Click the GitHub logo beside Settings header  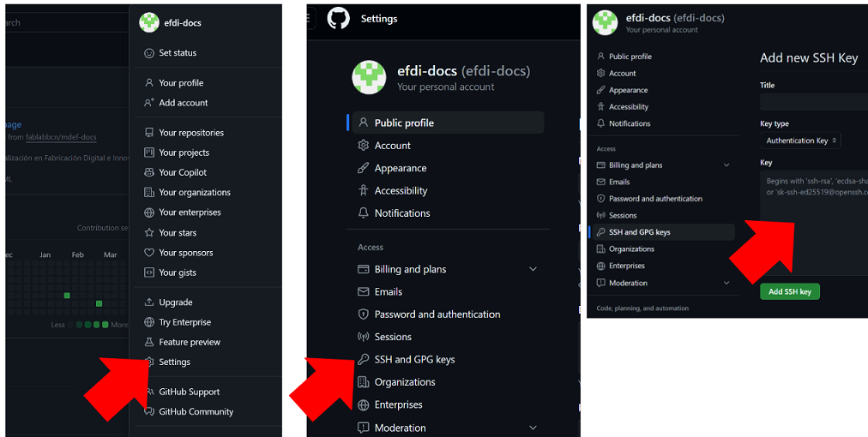click(x=338, y=19)
